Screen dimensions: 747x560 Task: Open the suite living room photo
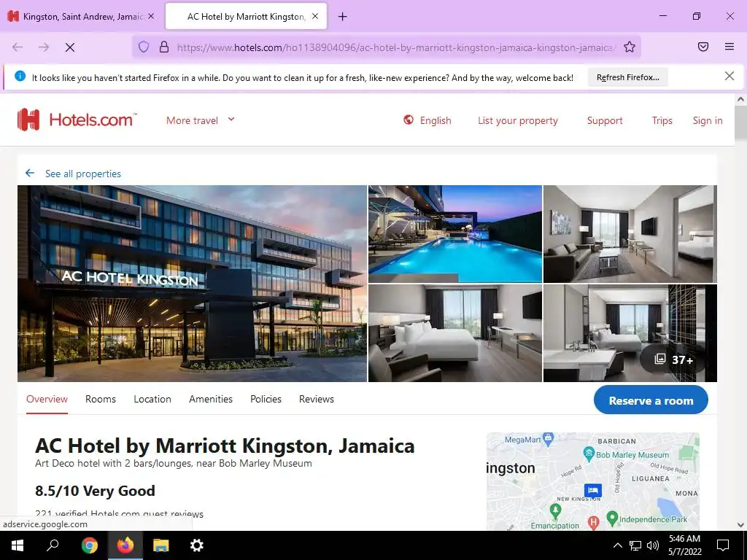[x=630, y=234]
